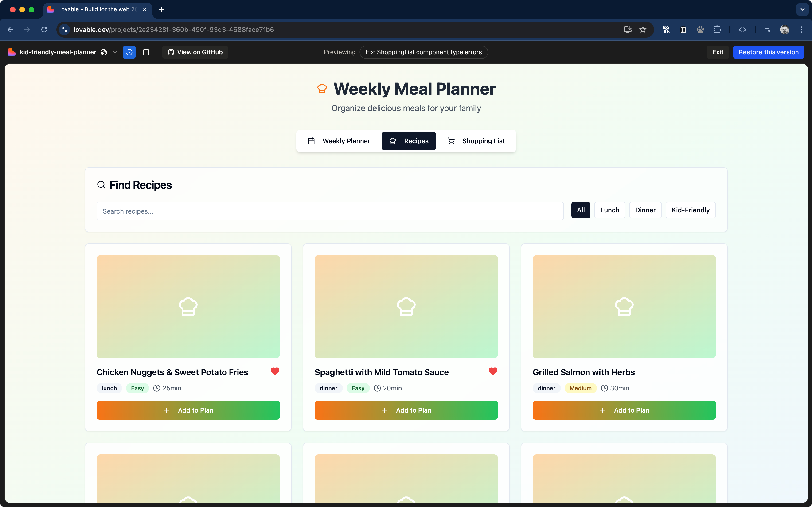Open the Fix: ShoppingList version selector
The width and height of the screenshot is (812, 507).
click(423, 52)
